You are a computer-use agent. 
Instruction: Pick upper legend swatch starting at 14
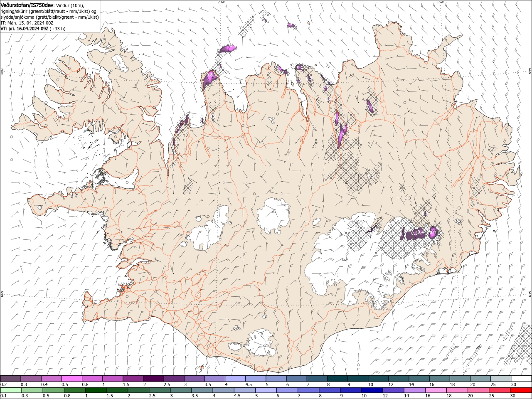(x=419, y=379)
